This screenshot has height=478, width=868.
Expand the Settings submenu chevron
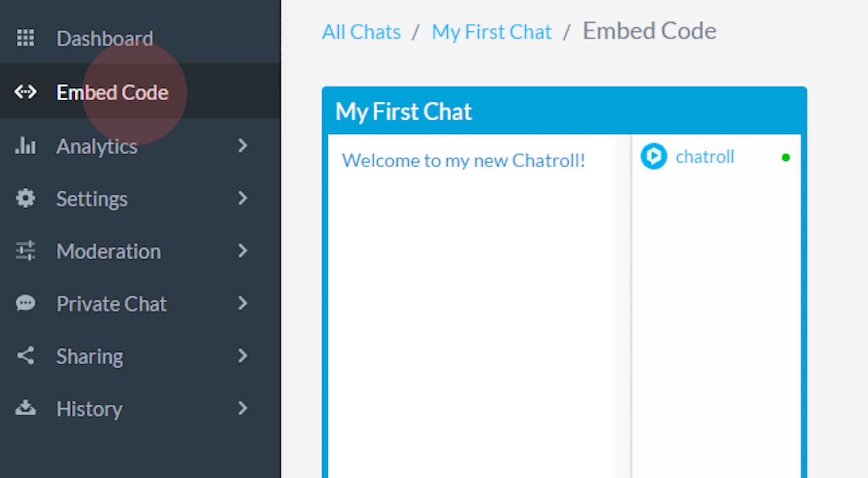click(243, 198)
